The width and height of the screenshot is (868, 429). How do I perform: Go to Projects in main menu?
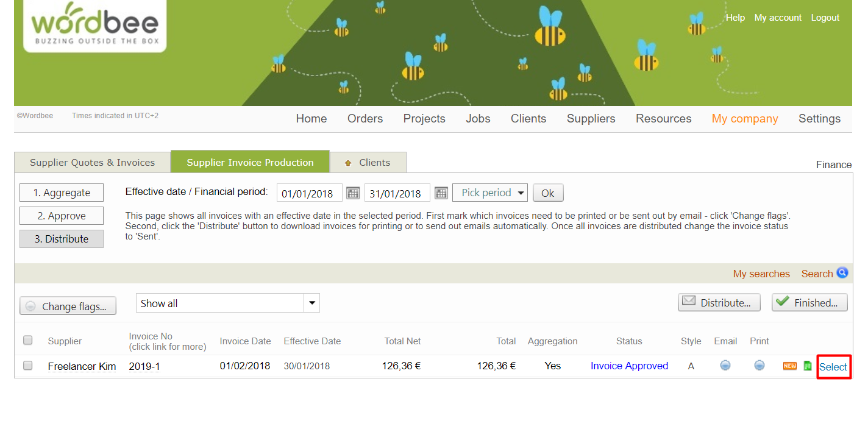point(424,119)
